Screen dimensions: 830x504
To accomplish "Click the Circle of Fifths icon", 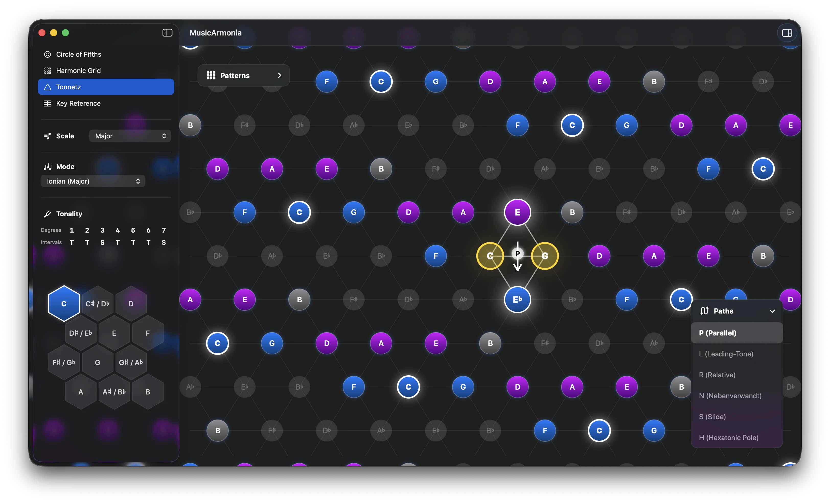I will click(x=48, y=54).
